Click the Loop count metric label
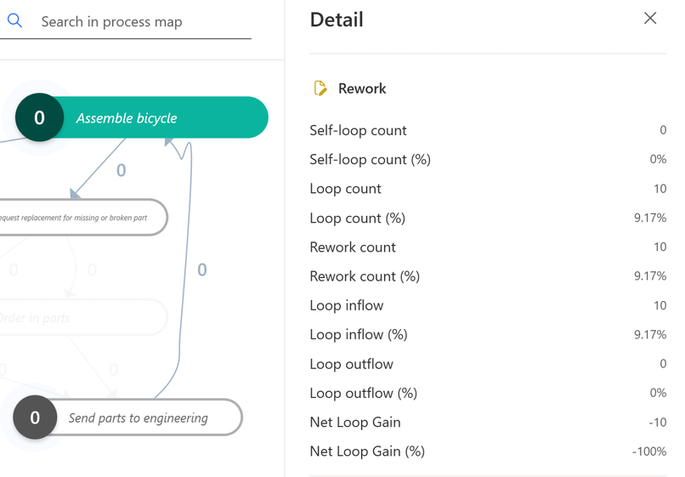The height and width of the screenshot is (477, 685). click(345, 189)
